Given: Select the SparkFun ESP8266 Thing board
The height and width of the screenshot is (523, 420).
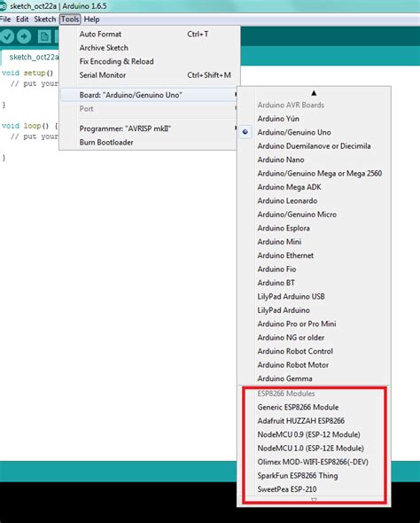Looking at the screenshot, I should pyautogui.click(x=315, y=475).
